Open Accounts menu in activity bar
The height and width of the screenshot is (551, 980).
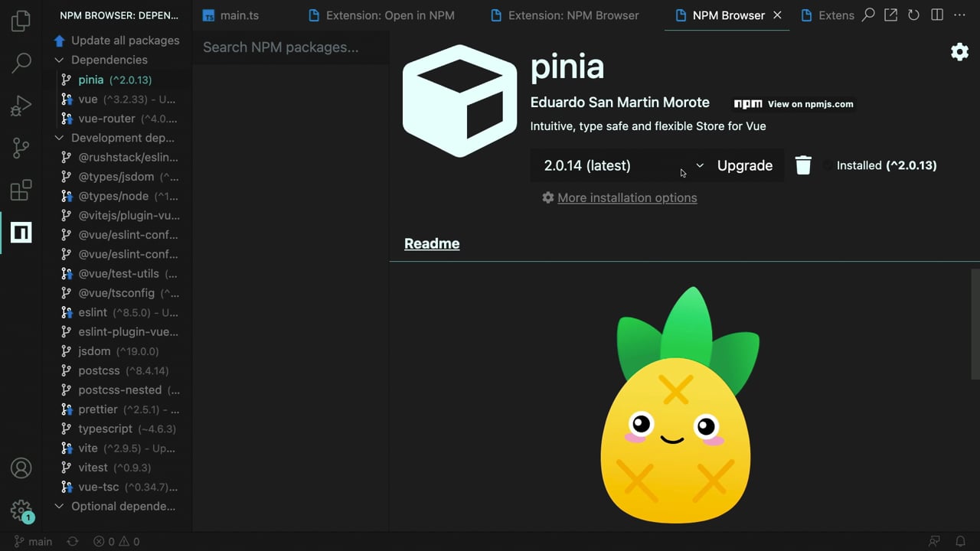[21, 468]
